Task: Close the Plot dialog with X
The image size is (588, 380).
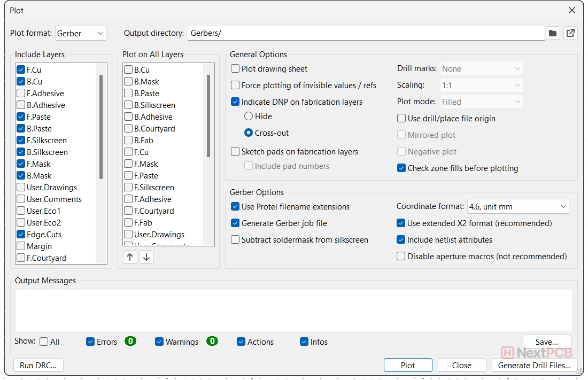Action: pos(572,10)
